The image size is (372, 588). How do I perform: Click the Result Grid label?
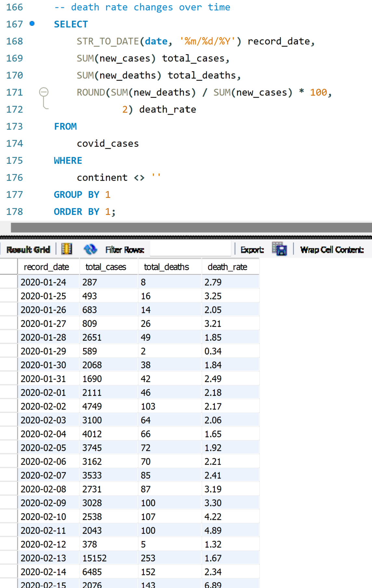coord(28,250)
